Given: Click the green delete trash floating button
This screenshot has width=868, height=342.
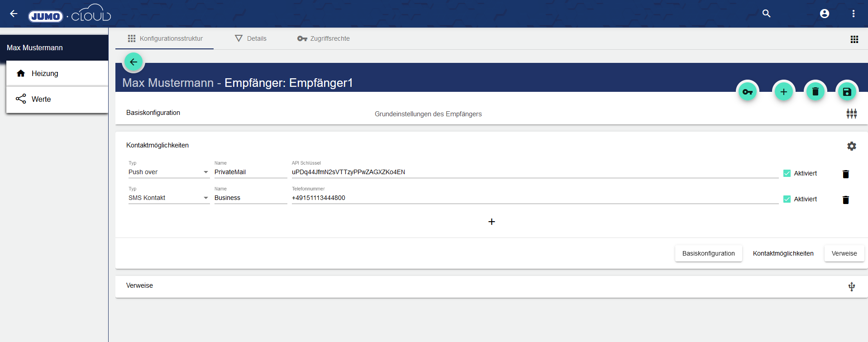Looking at the screenshot, I should tap(815, 92).
